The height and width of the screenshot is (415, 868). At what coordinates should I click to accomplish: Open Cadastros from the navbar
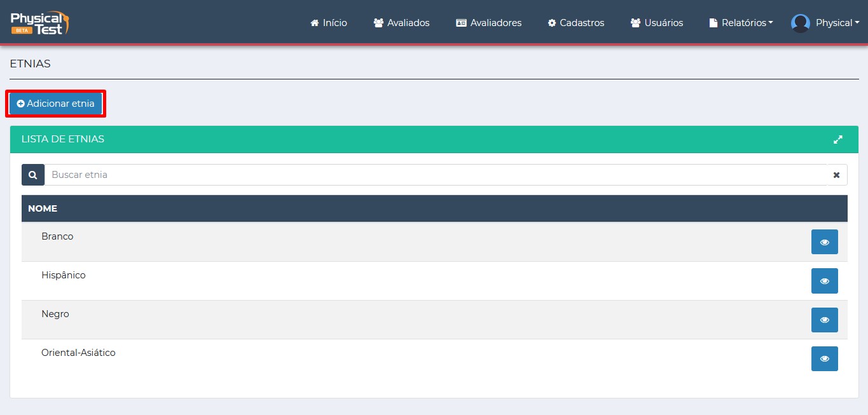click(575, 23)
